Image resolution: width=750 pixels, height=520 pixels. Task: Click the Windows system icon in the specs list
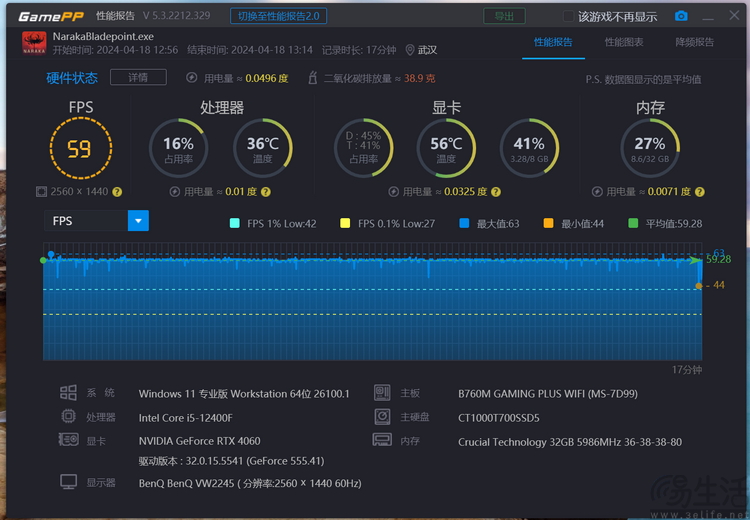68,393
